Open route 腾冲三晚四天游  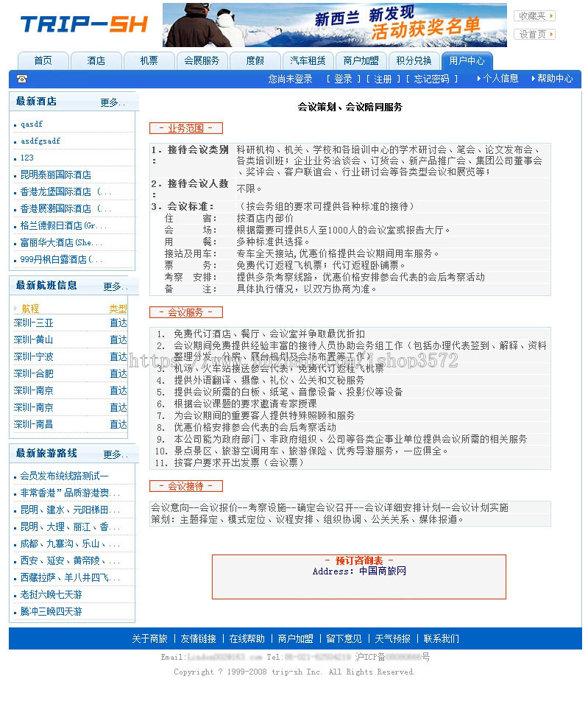[52, 612]
